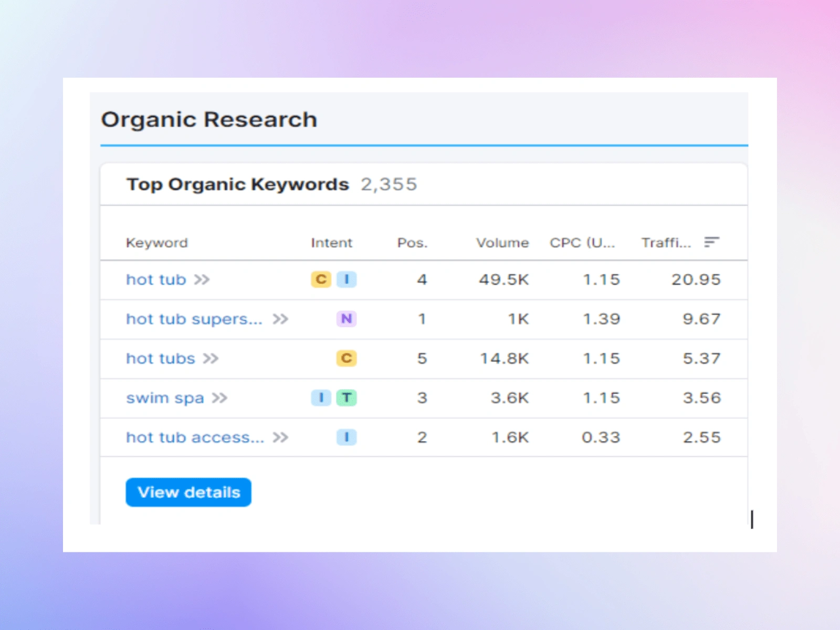
Task: Click the double-chevron icon next to 'hot tub access...'
Action: 280,437
